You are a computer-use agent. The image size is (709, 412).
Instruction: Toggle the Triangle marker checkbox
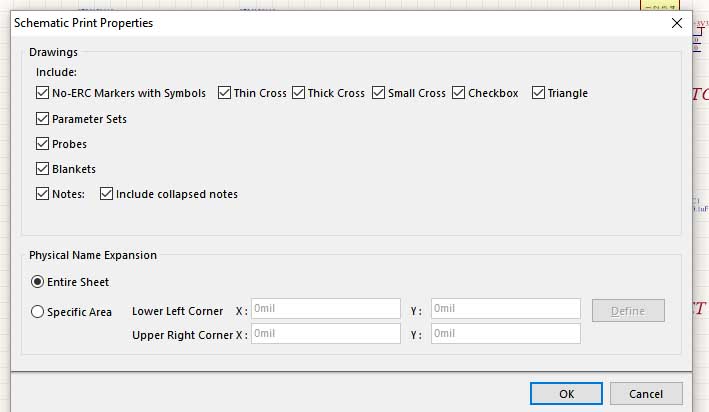539,93
